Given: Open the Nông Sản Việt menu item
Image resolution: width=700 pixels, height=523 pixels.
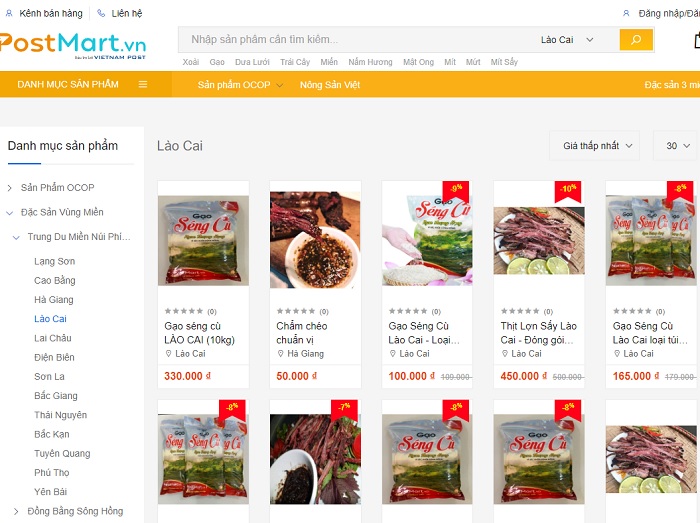Looking at the screenshot, I should click(x=330, y=85).
